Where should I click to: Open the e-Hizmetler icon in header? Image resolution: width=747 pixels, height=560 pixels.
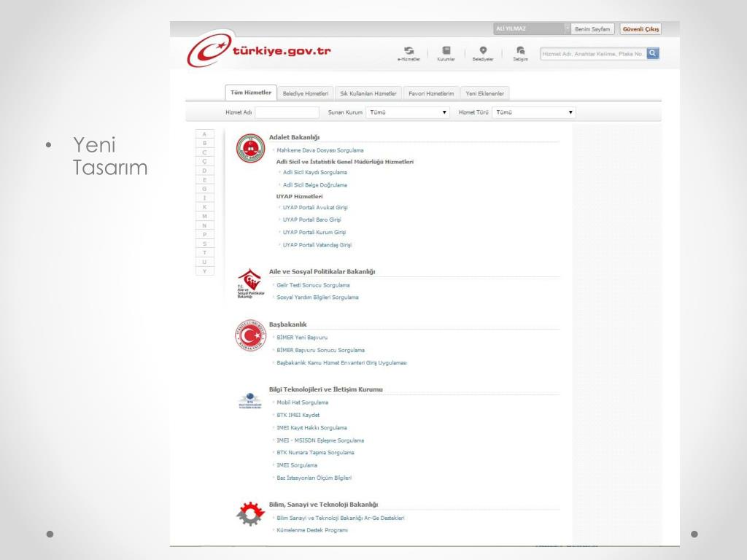tap(409, 53)
